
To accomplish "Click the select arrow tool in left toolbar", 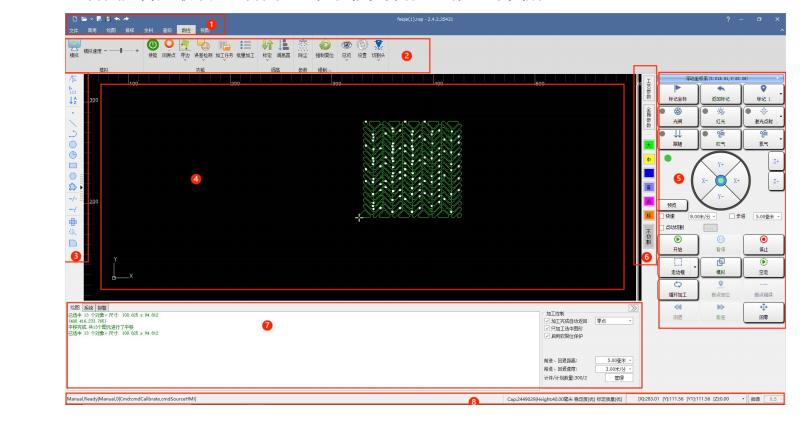I will point(73,79).
